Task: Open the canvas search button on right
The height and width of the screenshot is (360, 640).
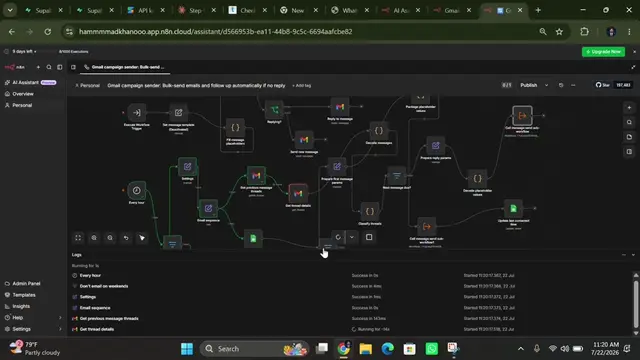Action: (629, 122)
